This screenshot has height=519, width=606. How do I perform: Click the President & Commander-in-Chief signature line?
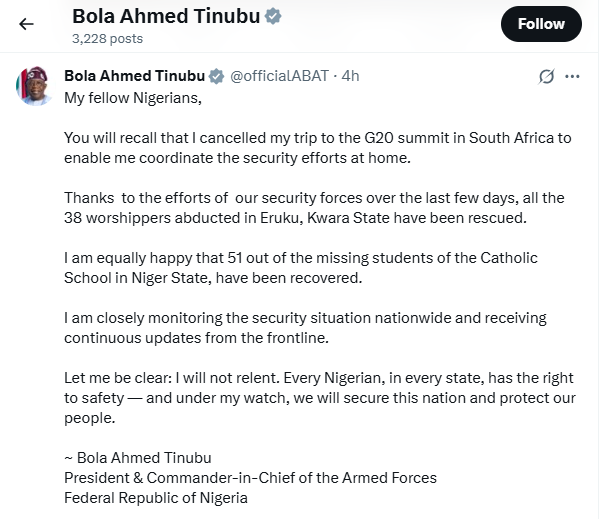[x=250, y=478]
